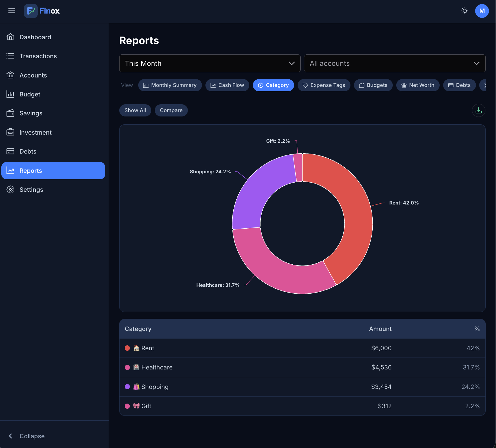Screen dimensions: 496x448
Task: Click the Gift segment of donut chart
Action: (298, 167)
